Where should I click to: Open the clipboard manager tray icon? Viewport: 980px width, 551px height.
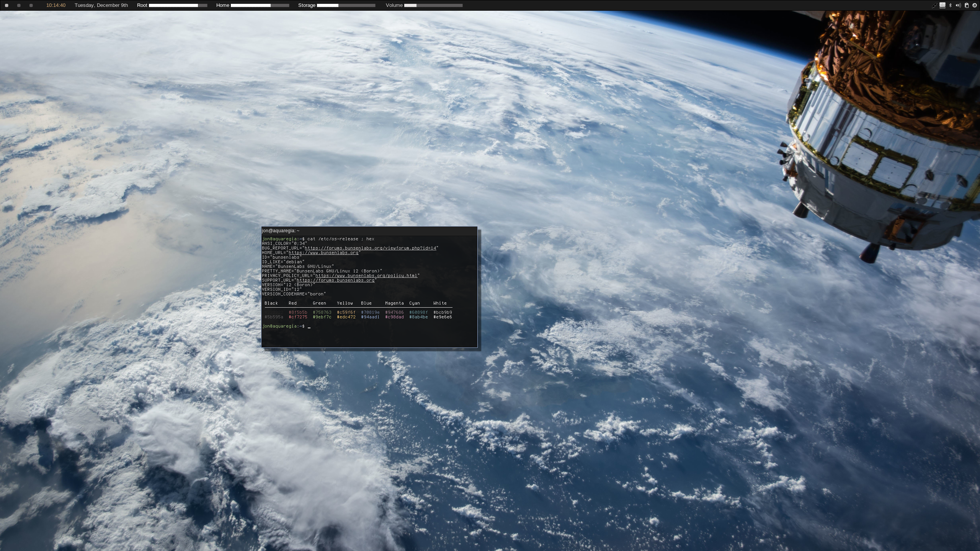coord(967,5)
